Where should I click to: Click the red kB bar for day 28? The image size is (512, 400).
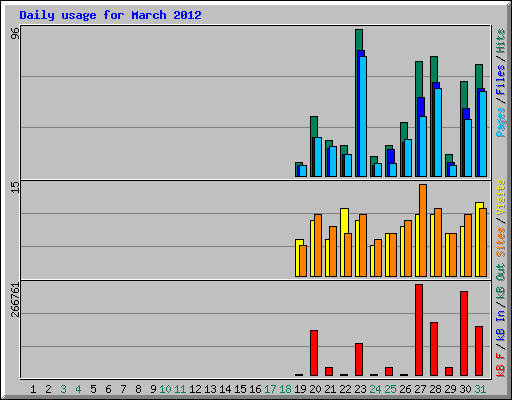pos(434,349)
